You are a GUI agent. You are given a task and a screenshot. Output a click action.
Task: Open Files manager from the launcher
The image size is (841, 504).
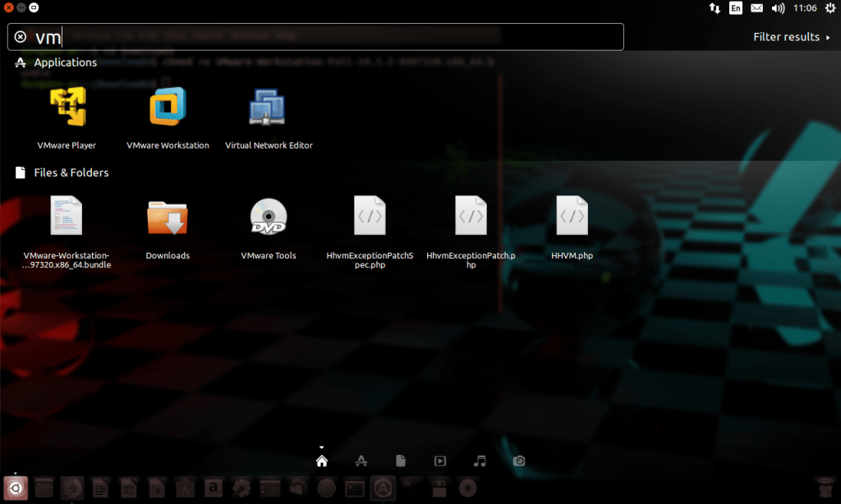pos(44,488)
